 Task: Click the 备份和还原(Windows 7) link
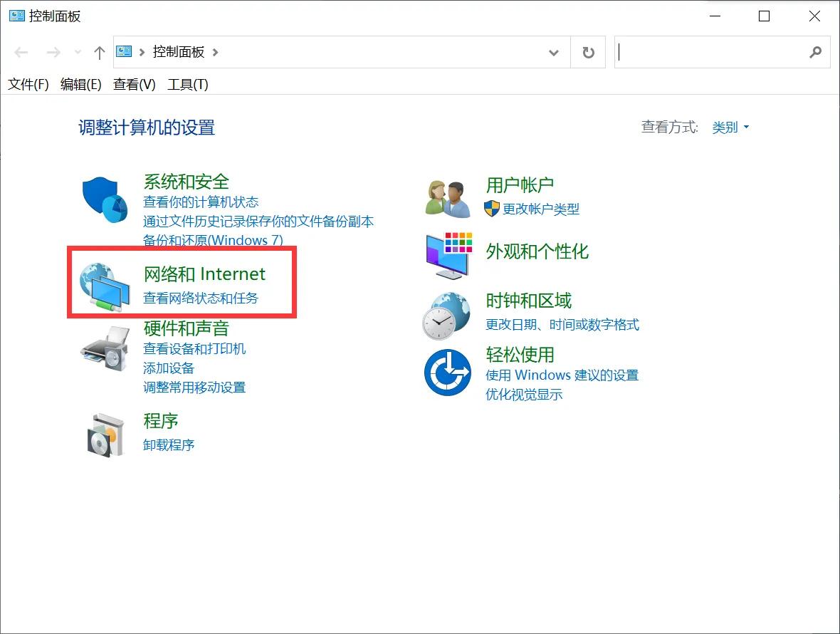click(214, 240)
